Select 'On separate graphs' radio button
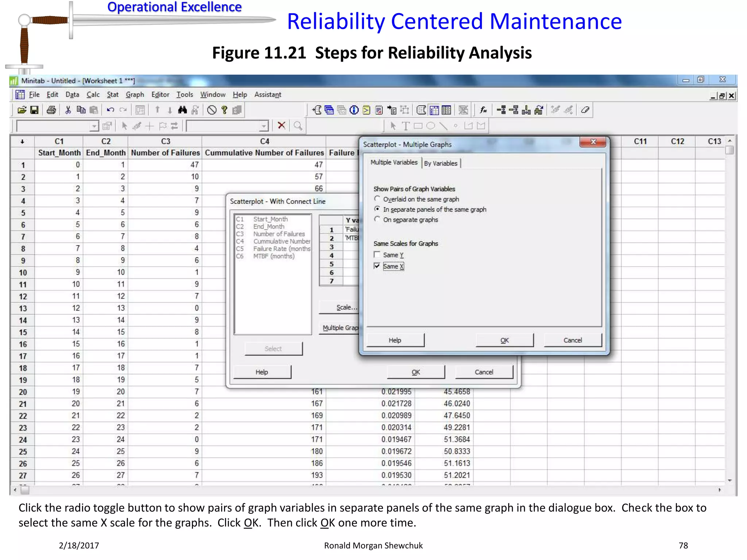Screen dimensions: 747x560 tap(377, 219)
